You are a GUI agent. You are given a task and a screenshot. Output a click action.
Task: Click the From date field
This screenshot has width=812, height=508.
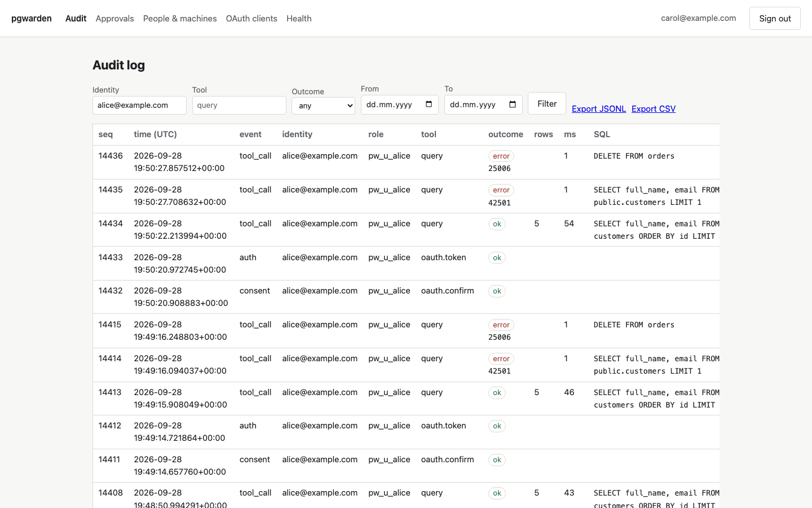[399, 104]
